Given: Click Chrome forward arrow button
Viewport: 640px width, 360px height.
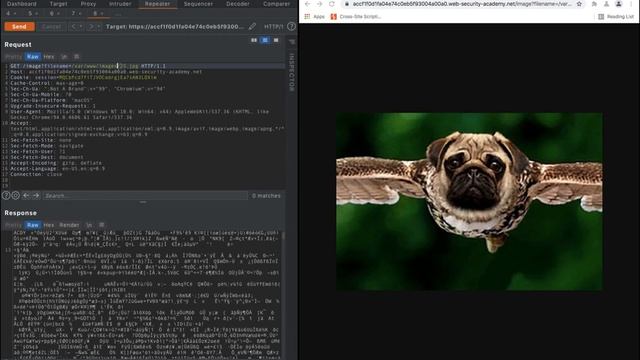Looking at the screenshot, I should (x=320, y=4).
